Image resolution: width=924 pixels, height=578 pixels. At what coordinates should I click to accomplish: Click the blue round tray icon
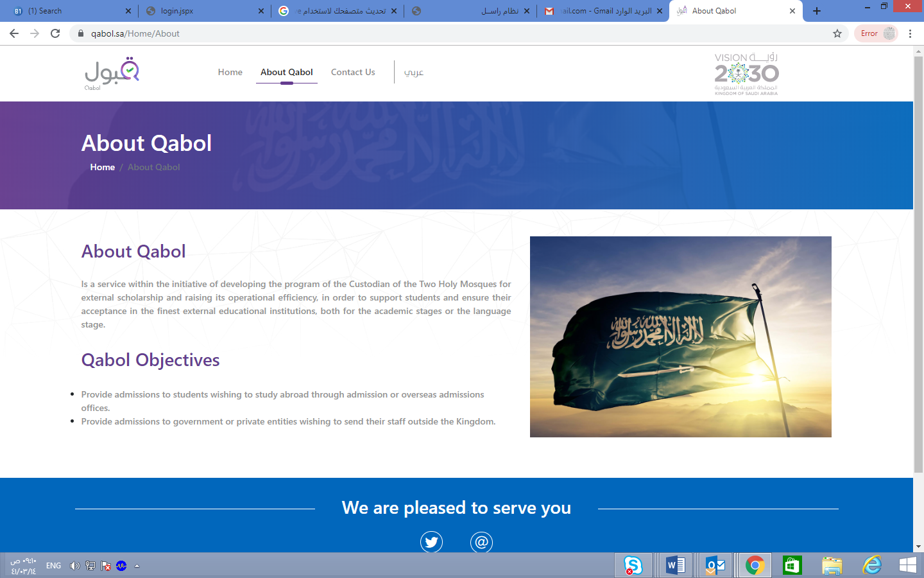[121, 566]
